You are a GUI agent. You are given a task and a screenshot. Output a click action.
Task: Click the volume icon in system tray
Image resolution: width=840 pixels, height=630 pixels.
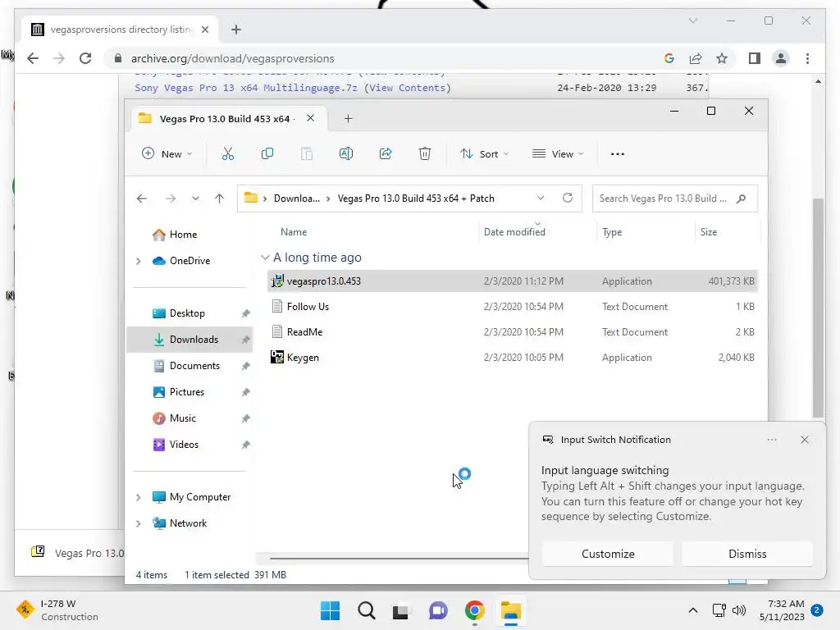click(739, 610)
